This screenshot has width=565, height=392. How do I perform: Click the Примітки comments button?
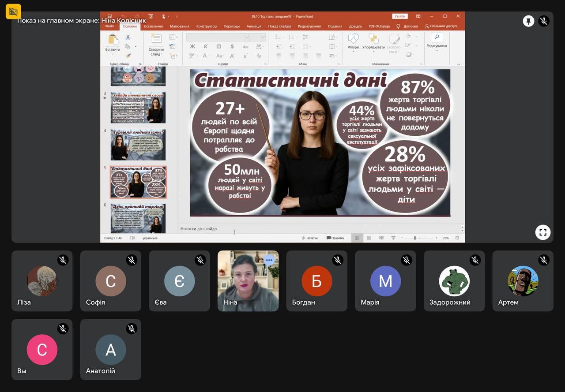[x=335, y=238]
